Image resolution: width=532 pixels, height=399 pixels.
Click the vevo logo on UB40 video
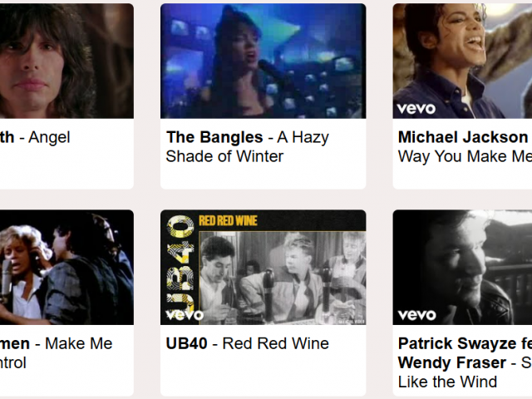[x=185, y=315]
